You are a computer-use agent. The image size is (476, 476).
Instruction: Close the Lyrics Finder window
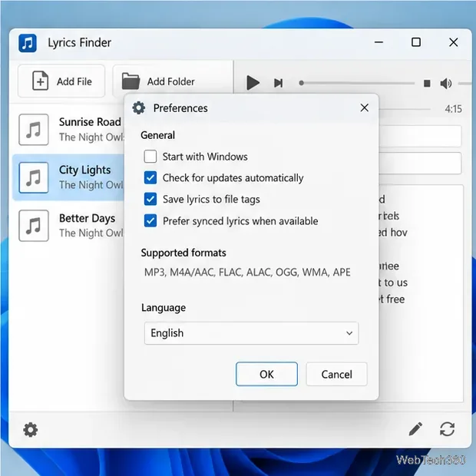tap(453, 42)
